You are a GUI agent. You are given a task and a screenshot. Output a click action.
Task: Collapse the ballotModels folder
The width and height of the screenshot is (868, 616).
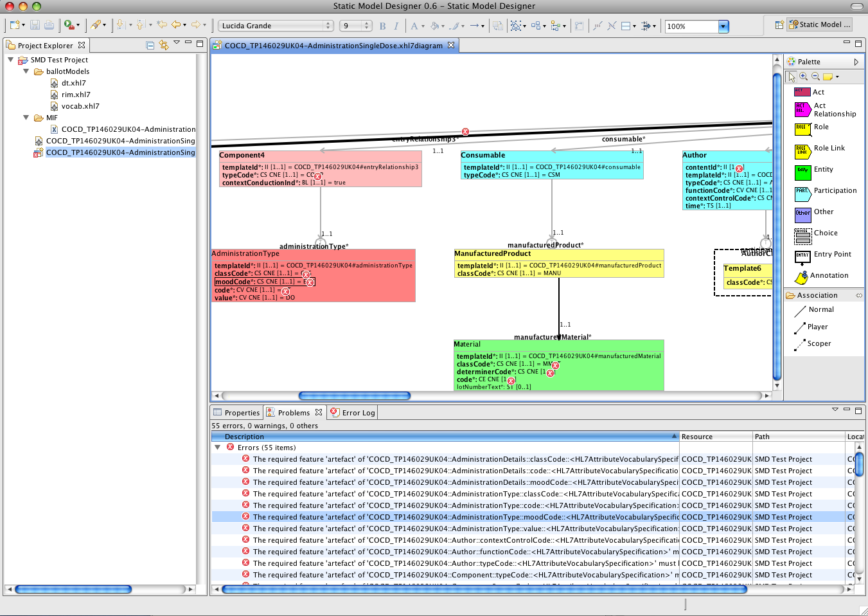click(x=26, y=71)
